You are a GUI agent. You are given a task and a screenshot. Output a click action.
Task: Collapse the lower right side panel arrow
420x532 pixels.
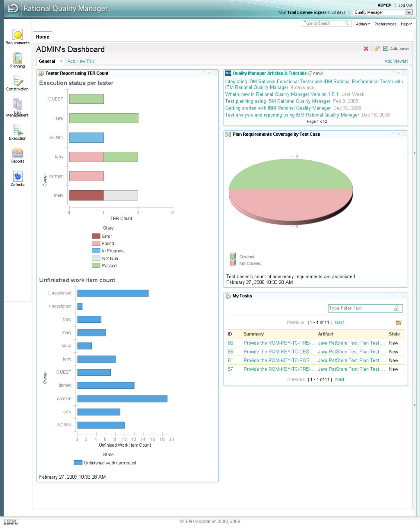click(x=415, y=405)
